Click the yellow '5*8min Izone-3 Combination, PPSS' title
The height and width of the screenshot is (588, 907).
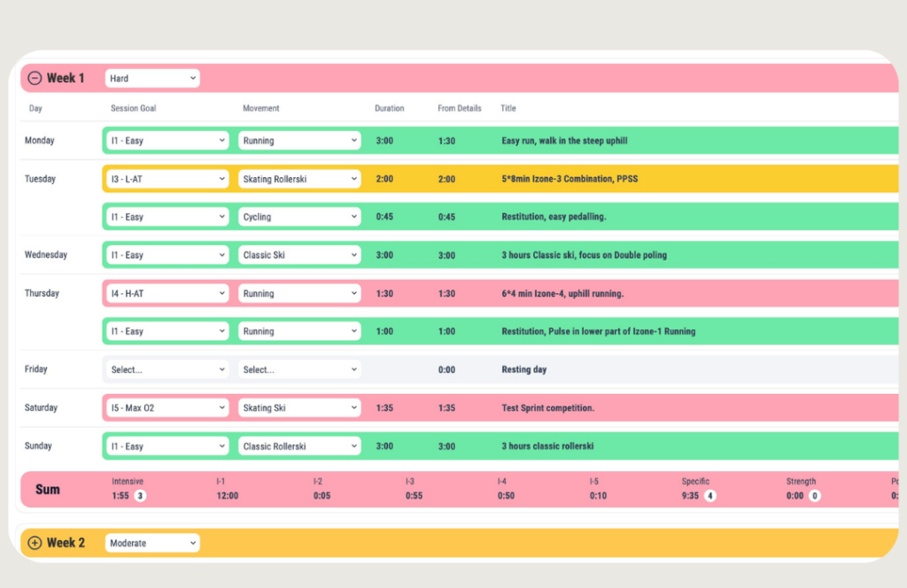[570, 179]
